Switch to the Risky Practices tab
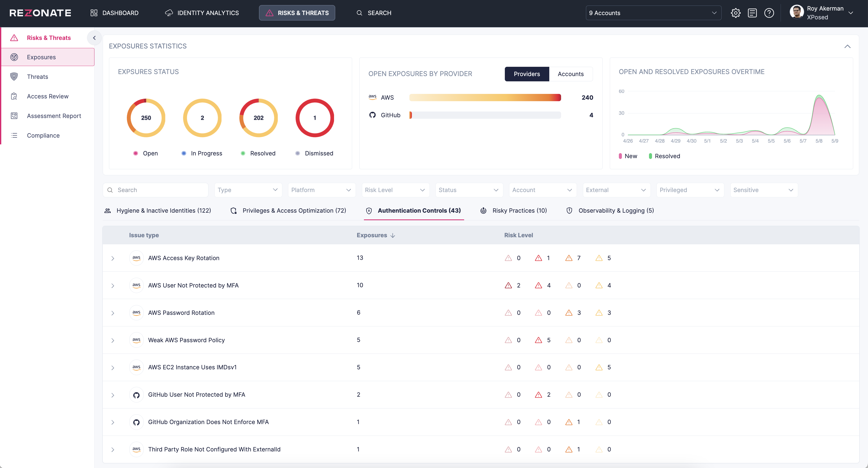Image resolution: width=868 pixels, height=468 pixels. (519, 210)
